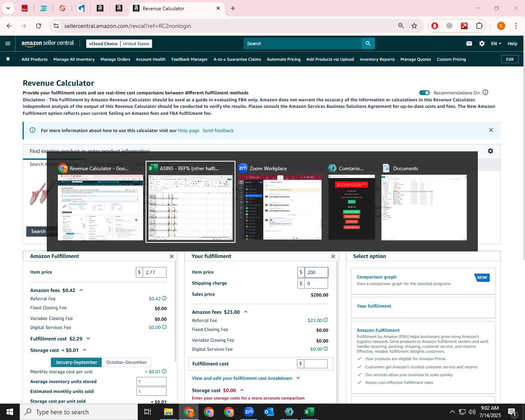Viewport: 525px width, 420px height.
Task: Reload the page
Action: click(39, 26)
